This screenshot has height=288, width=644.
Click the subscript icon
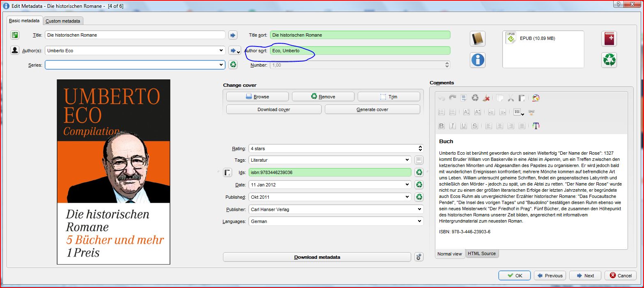478,112
